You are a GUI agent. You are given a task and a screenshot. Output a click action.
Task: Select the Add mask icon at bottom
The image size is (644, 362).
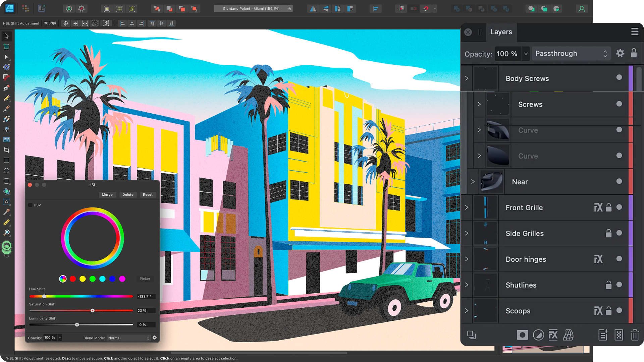(x=522, y=335)
